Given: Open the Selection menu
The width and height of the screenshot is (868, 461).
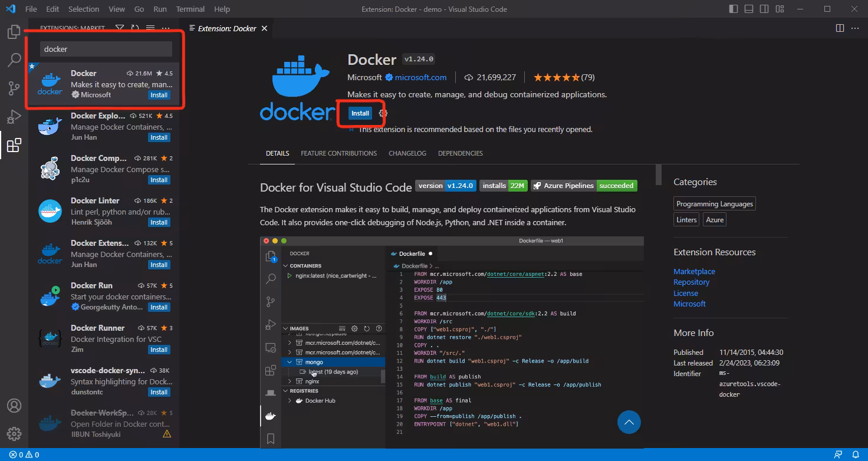Looking at the screenshot, I should click(x=84, y=9).
